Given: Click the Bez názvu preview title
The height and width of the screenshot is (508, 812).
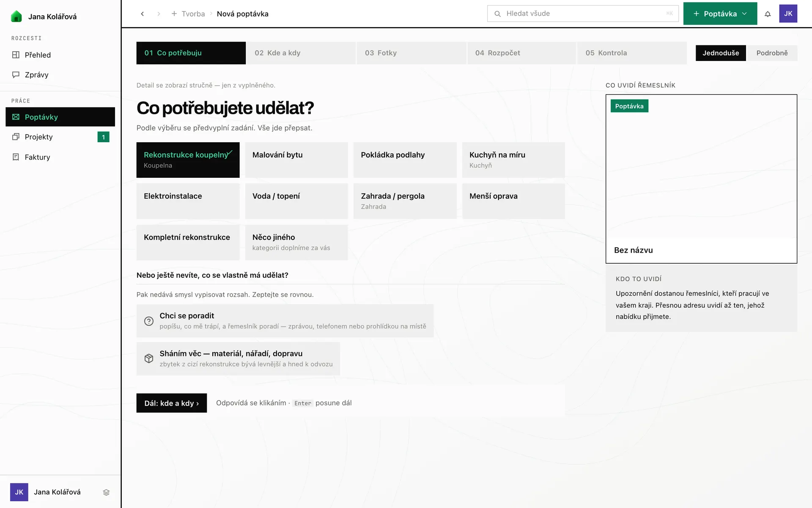Looking at the screenshot, I should click(x=633, y=250).
